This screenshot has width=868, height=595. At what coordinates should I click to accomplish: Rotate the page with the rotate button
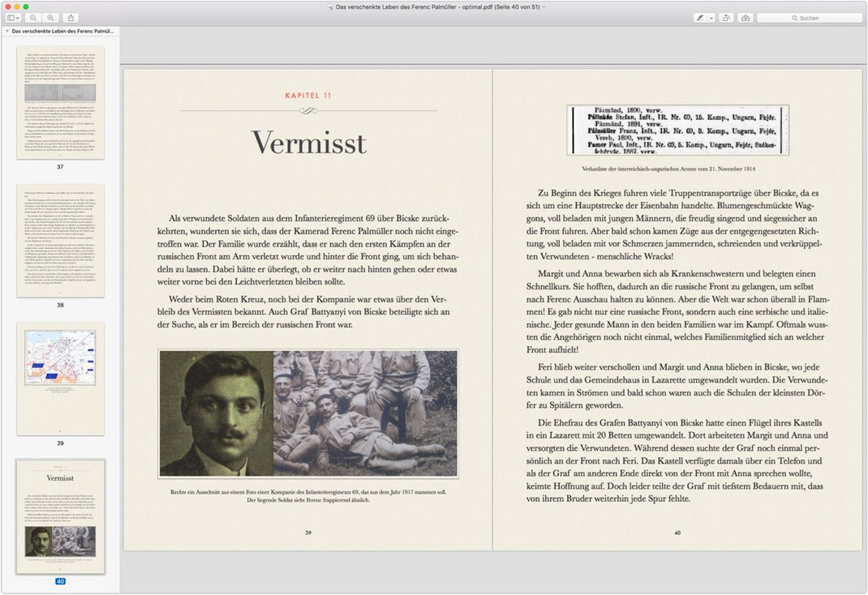point(726,18)
